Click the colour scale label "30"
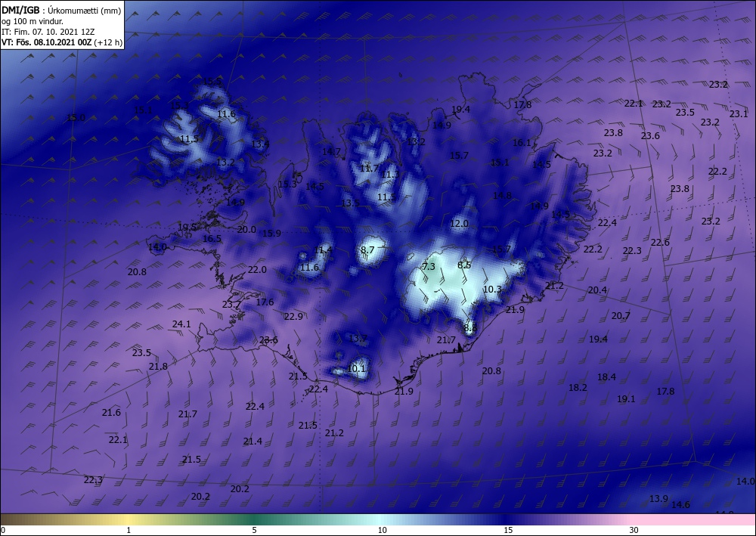This screenshot has height=536, width=756. 634,530
